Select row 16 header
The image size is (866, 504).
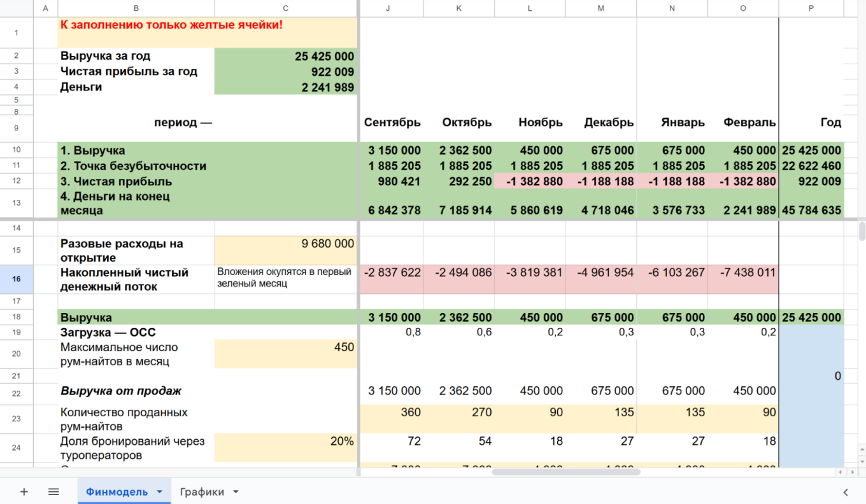[x=17, y=279]
